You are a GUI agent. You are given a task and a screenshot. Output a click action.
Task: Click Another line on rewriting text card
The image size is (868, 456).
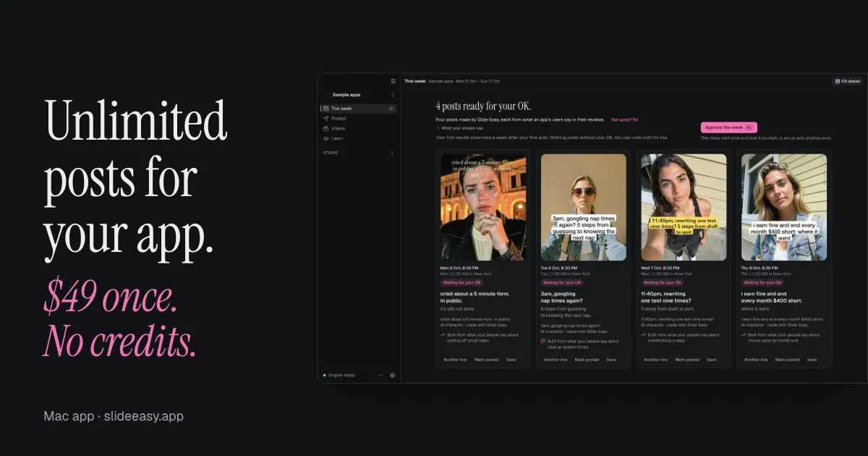[655, 360]
